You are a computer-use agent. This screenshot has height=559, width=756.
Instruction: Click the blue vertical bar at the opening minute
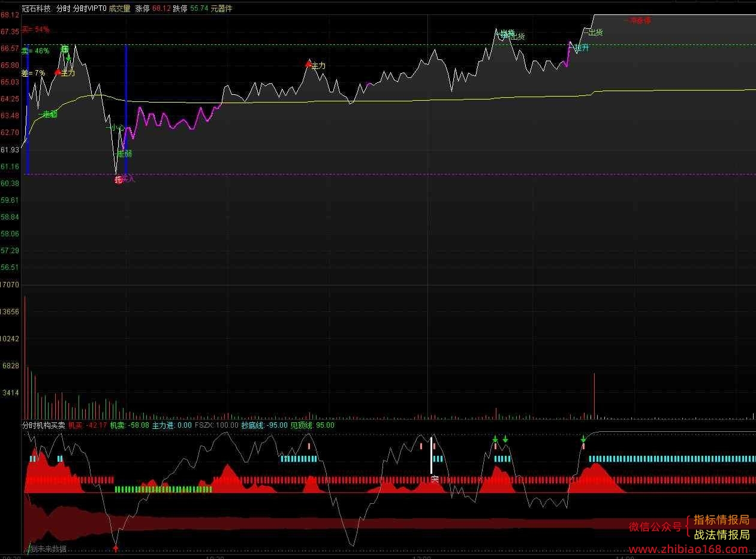pyautogui.click(x=28, y=109)
